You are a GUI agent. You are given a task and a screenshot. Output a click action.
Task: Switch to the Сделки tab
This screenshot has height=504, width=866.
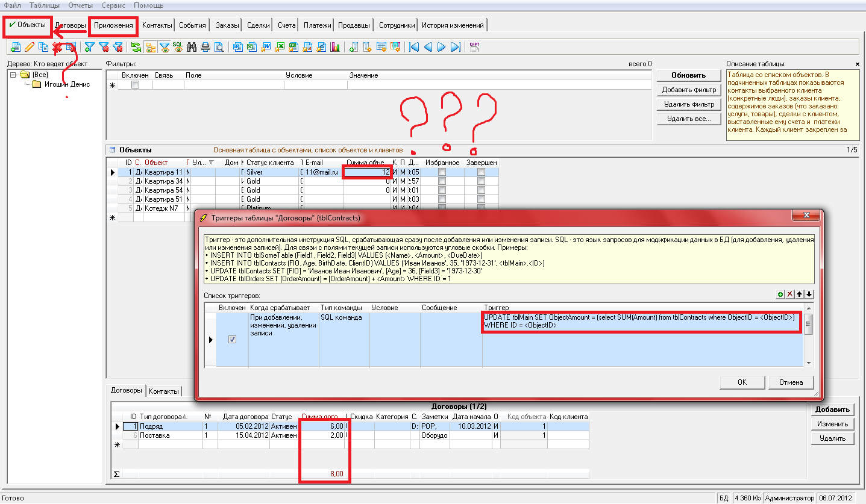[259, 25]
